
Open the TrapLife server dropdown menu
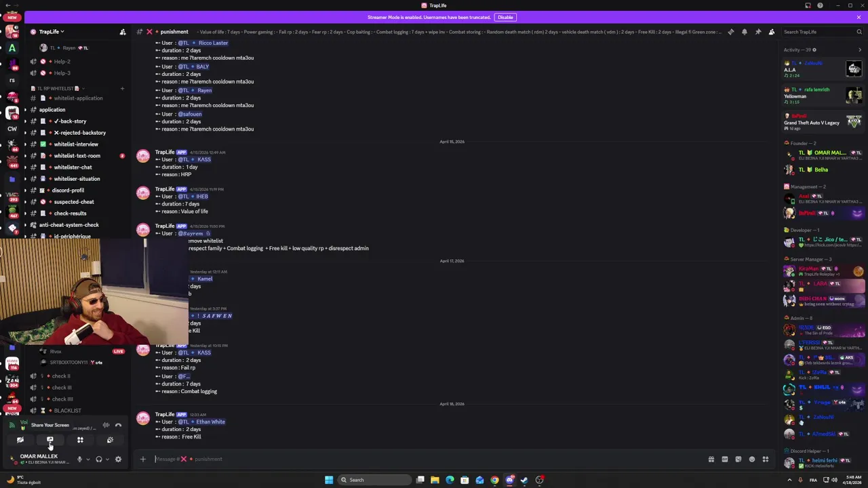tap(50, 32)
